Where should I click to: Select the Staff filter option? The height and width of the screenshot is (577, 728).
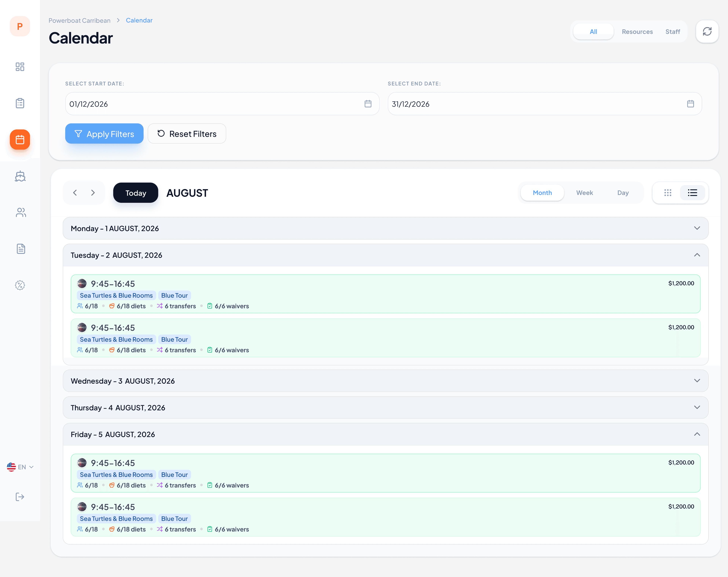(673, 31)
